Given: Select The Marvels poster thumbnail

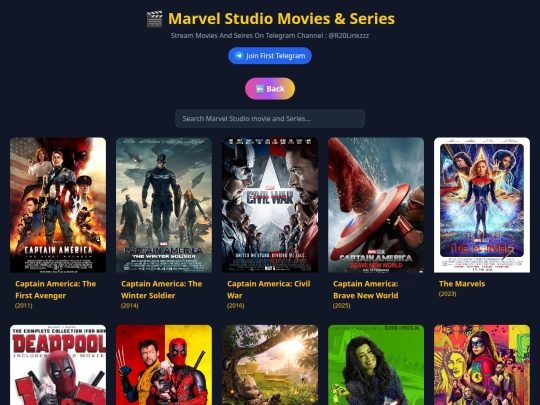Looking at the screenshot, I should [482, 205].
